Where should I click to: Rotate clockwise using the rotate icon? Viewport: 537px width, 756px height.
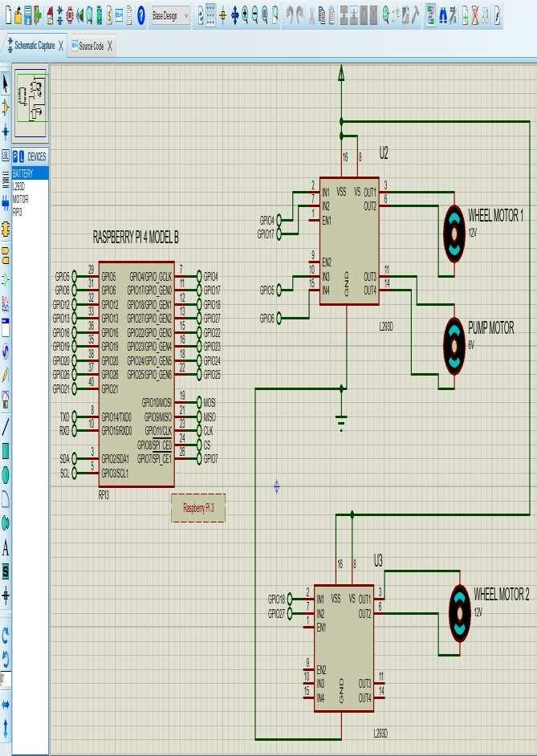[6, 636]
